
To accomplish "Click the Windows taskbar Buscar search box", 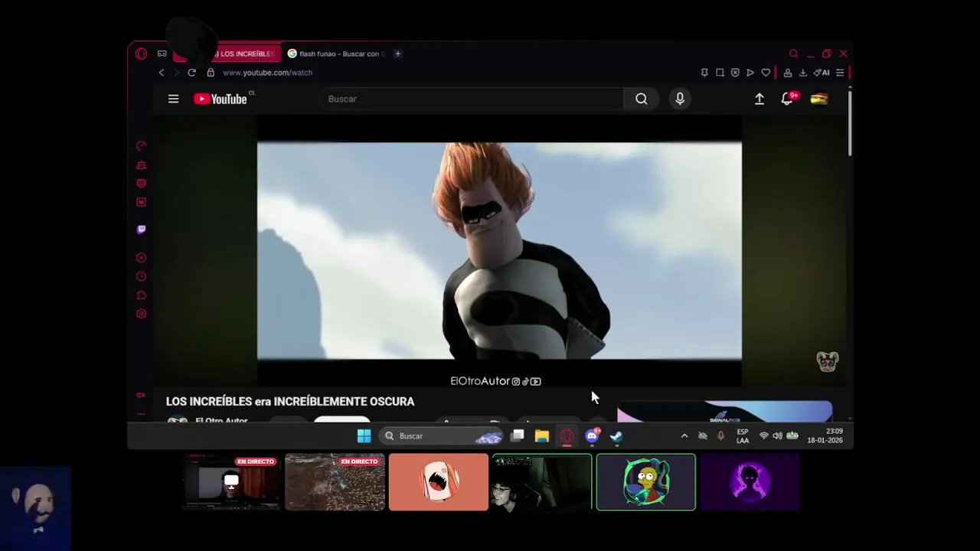I will (x=441, y=436).
